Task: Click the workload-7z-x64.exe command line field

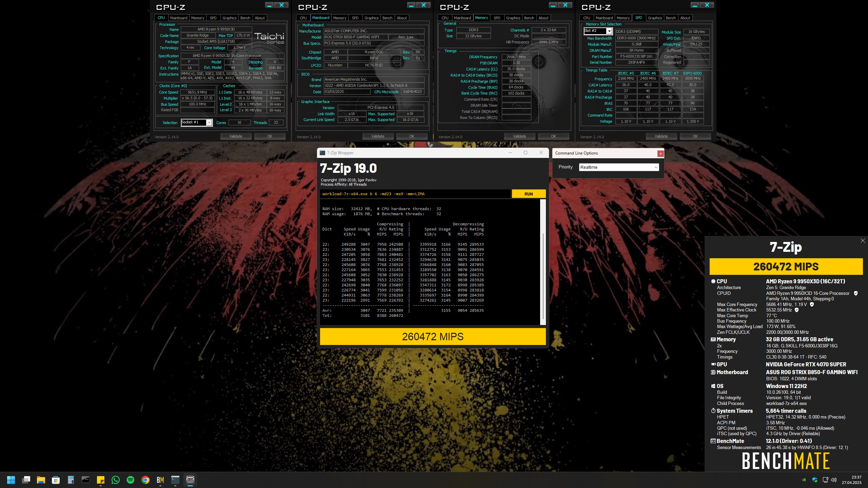Action: (x=415, y=194)
